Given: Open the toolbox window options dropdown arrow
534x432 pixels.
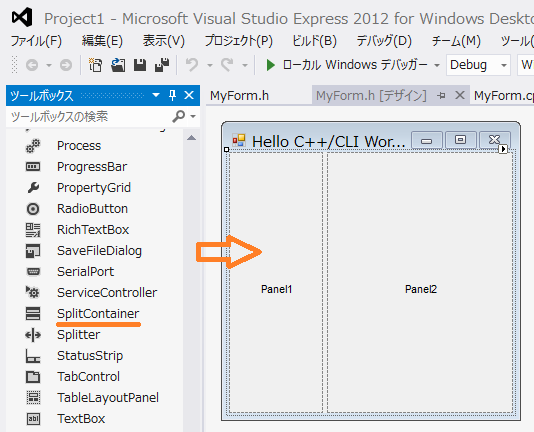Looking at the screenshot, I should click(156, 95).
